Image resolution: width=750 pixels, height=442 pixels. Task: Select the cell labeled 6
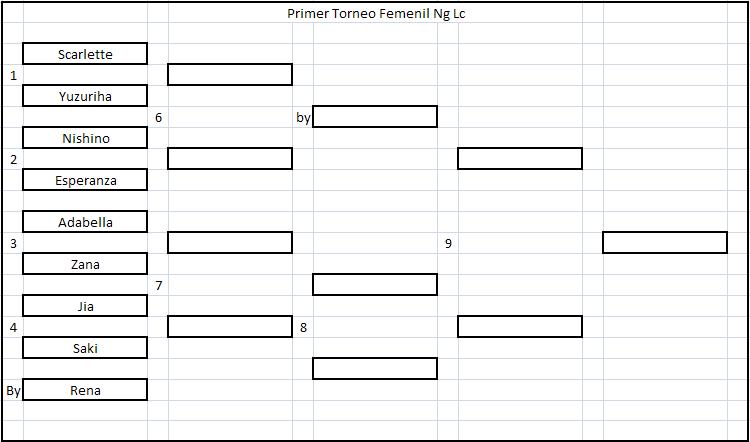pos(158,117)
